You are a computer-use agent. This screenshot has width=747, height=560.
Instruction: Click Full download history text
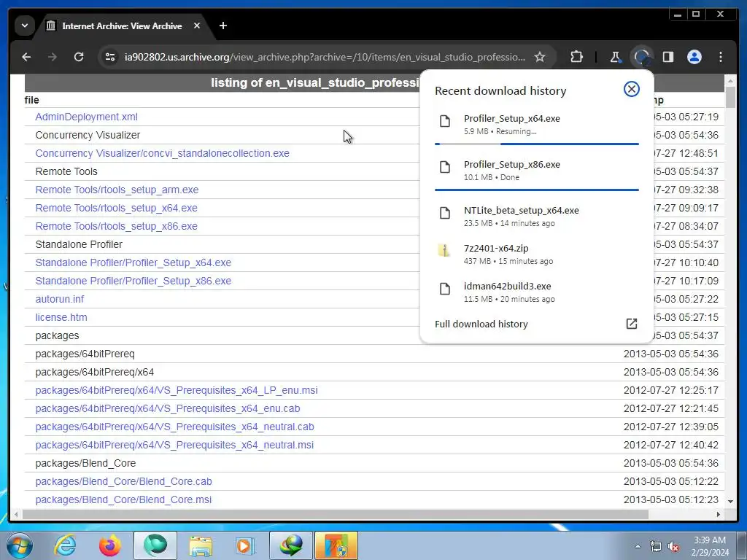click(x=481, y=324)
